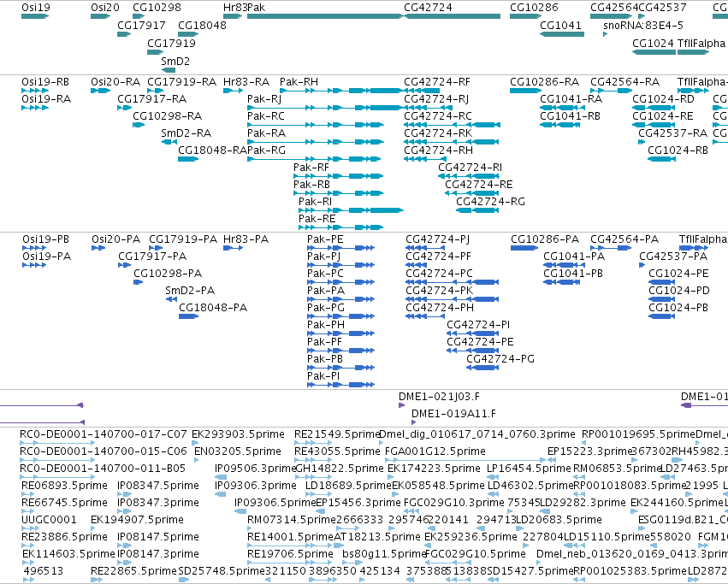Click the CG10286 gene label
Viewport: 728px width, 584px height.
(534, 8)
